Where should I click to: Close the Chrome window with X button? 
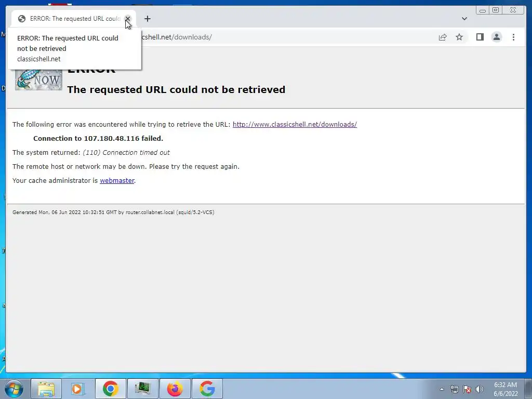[513, 10]
